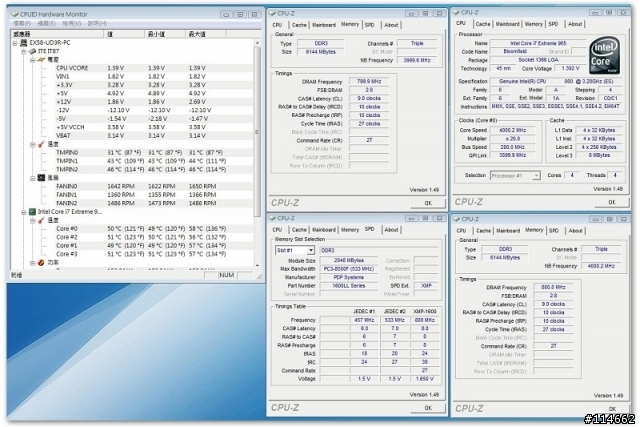Click the CPUID Hardware Monitor title bar icon
Viewport: 640px width, 427px height.
14,14
